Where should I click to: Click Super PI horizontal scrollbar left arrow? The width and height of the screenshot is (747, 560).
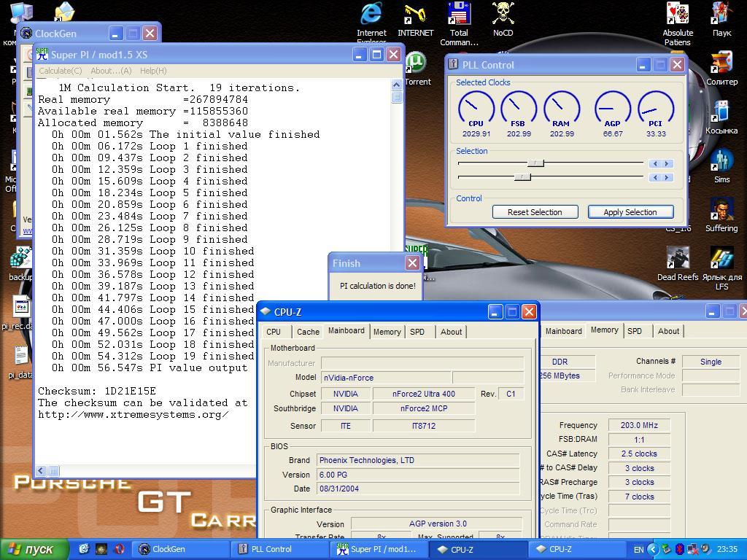[x=41, y=471]
